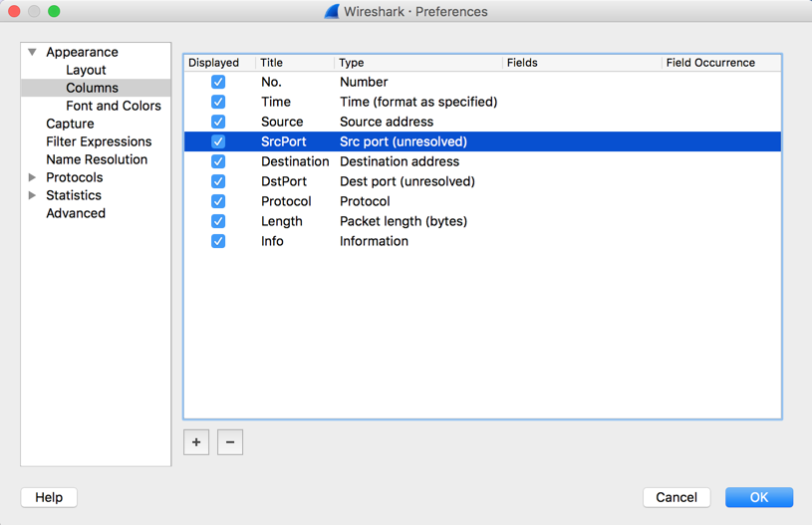Select the title cell 'Length'

[282, 221]
